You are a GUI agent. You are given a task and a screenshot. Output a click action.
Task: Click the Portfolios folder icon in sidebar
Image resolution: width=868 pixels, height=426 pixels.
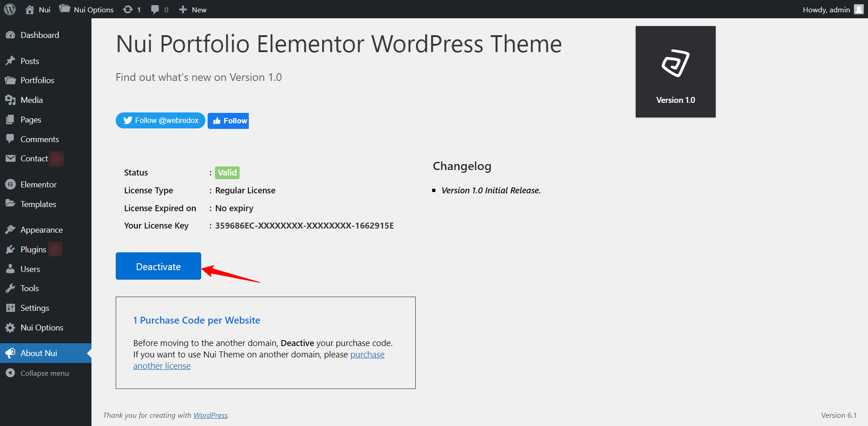[10, 80]
